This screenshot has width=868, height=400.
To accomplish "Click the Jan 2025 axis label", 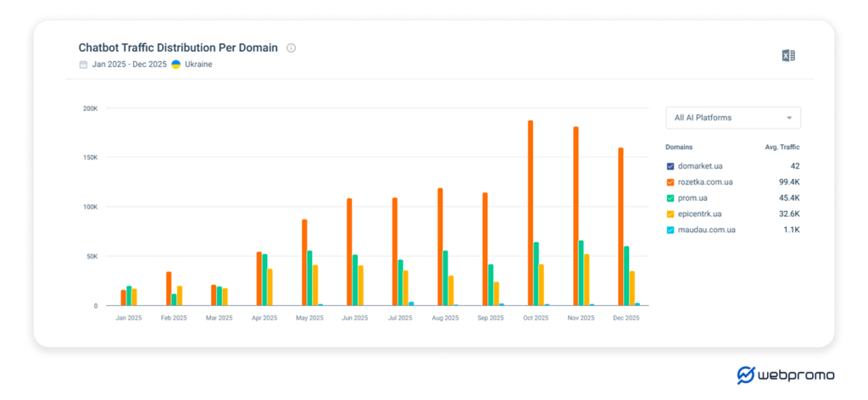I will click(x=129, y=318).
